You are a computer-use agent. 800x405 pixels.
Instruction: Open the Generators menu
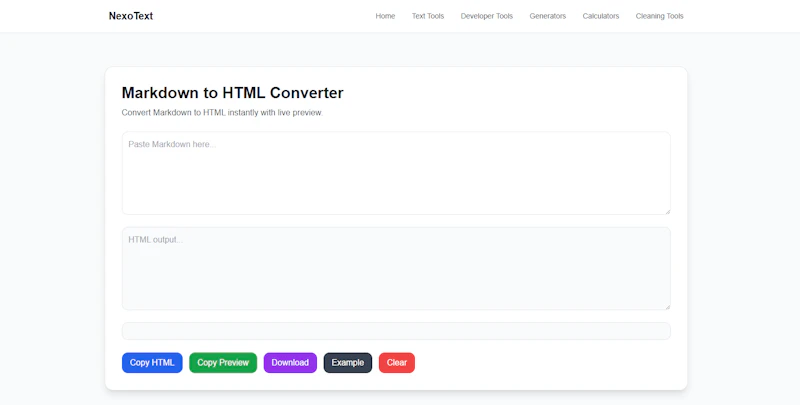547,16
